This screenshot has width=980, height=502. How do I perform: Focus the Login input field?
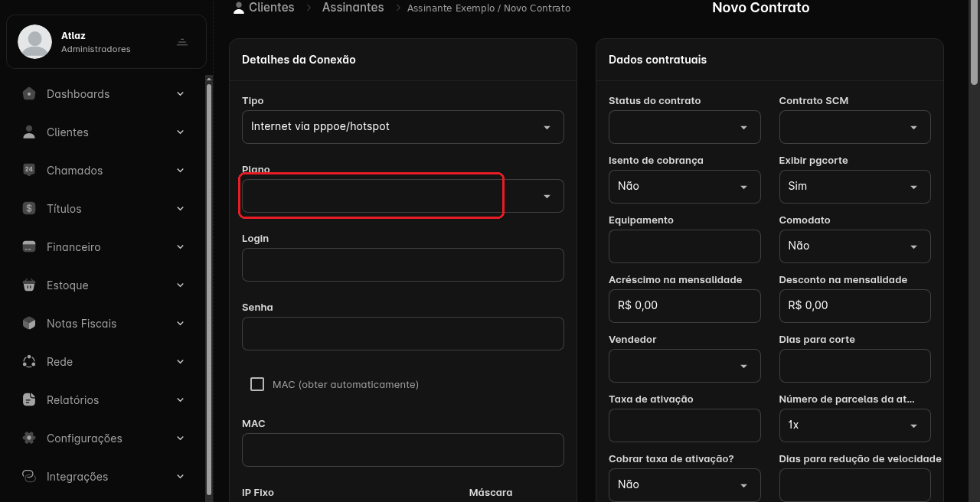403,265
